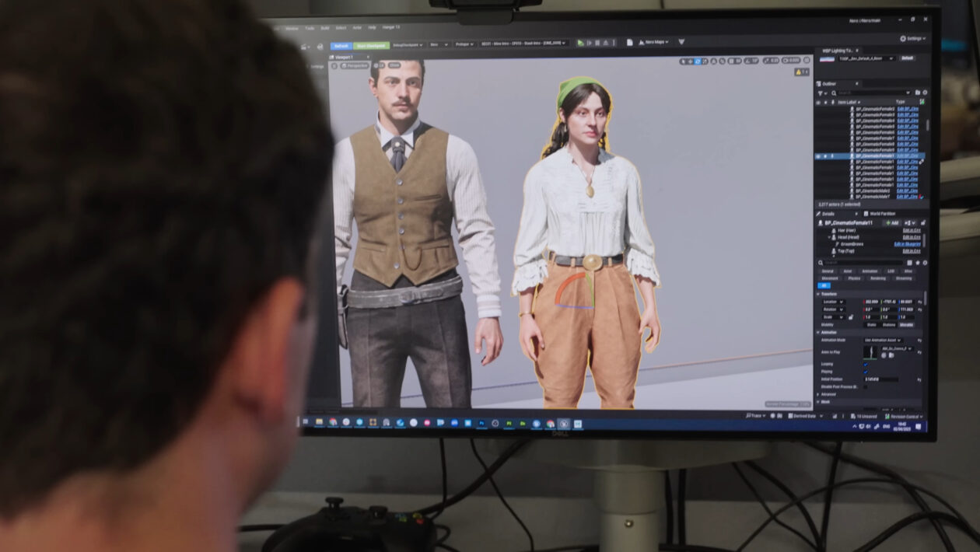Toggle favorites star in Details panel

coord(918,263)
